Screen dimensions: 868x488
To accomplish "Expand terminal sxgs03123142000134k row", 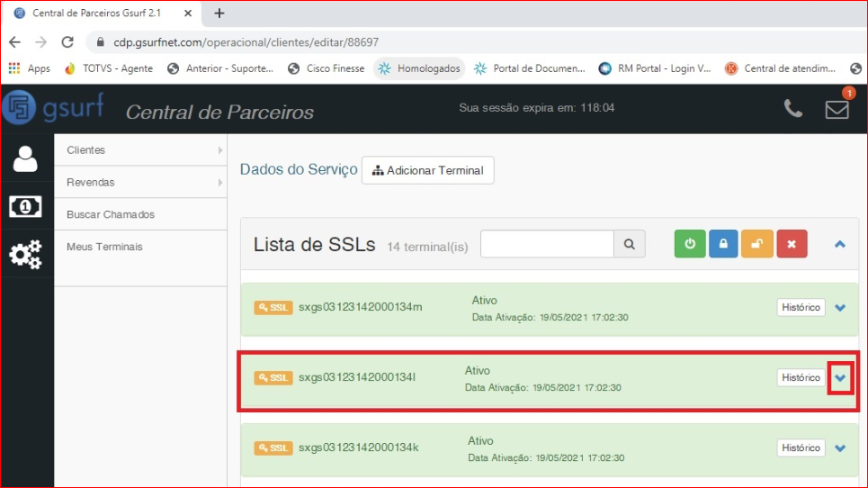I will coord(840,448).
